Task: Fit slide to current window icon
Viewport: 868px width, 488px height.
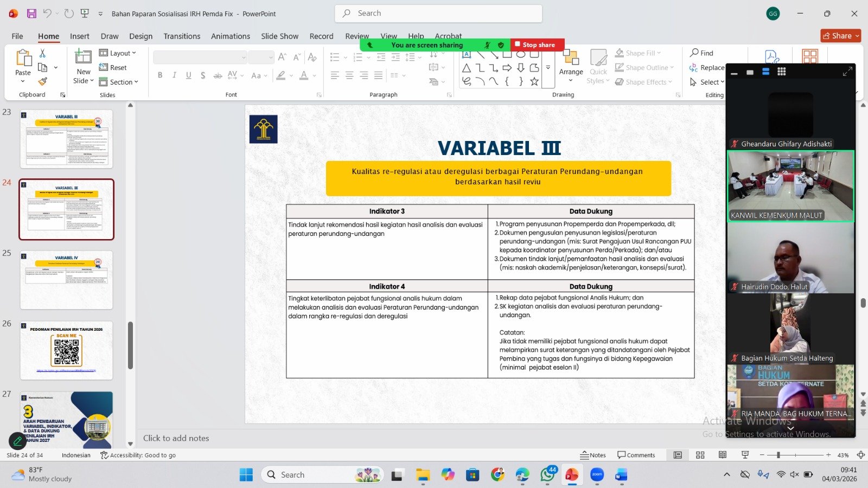Action: (860, 455)
